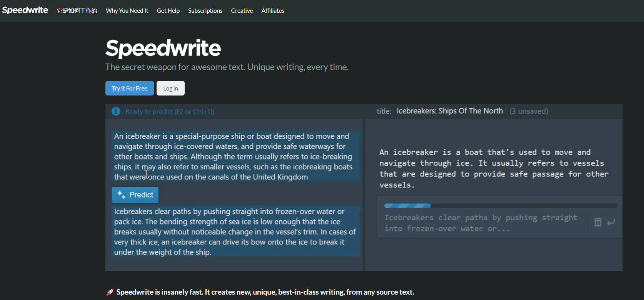Click the first source paragraph about icebreaker ships
The height and width of the screenshot is (300, 644).
(x=236, y=156)
